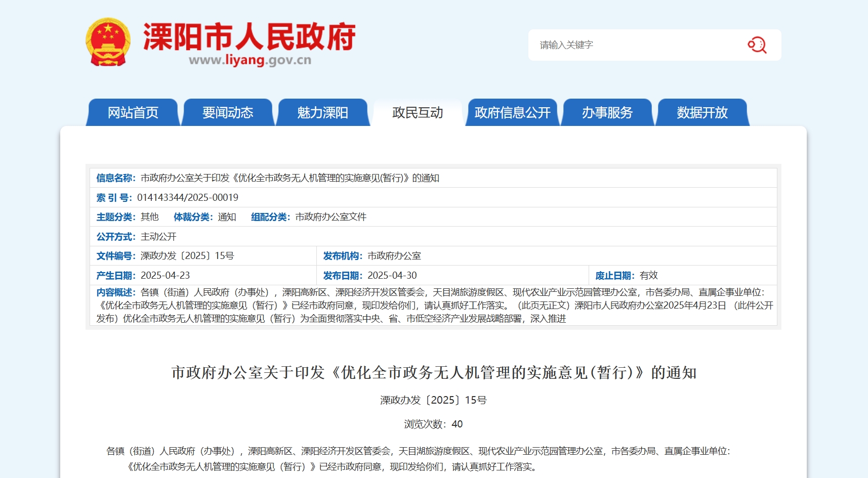Screen dimensions: 868x478
Task: Go to the 魅力溧阳 tab
Action: [322, 112]
